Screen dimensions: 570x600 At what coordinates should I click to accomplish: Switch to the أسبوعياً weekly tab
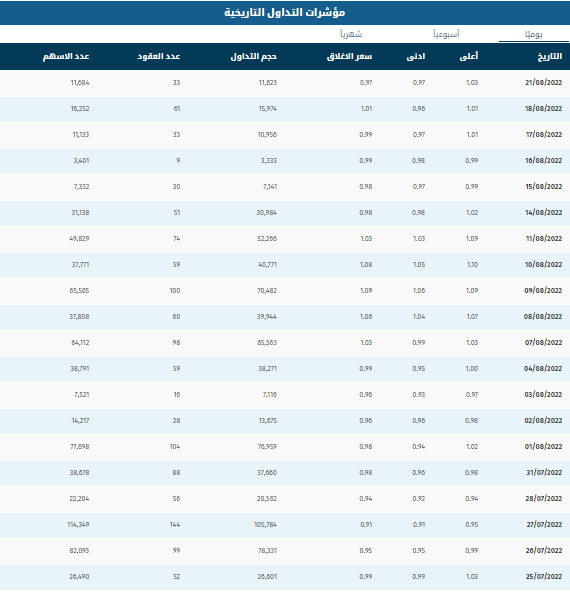446,34
